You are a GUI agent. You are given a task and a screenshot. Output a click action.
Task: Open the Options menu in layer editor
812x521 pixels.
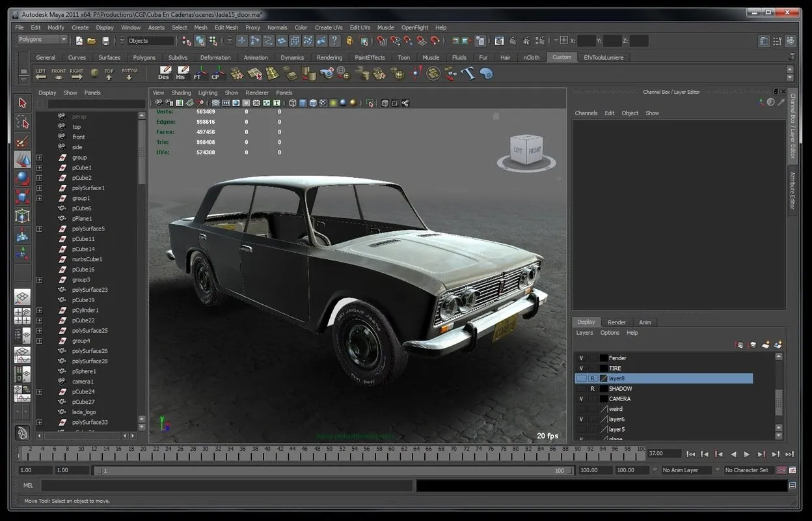tap(610, 333)
